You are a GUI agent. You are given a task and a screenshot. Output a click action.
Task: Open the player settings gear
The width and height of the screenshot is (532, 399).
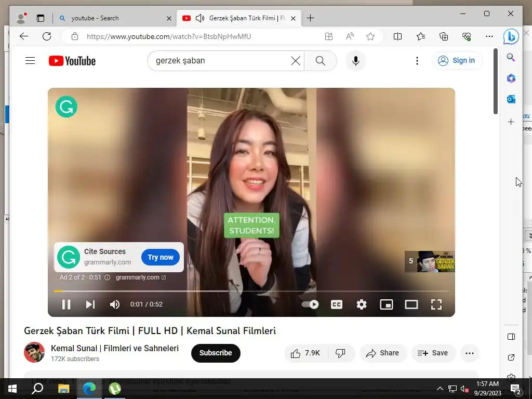pos(362,304)
